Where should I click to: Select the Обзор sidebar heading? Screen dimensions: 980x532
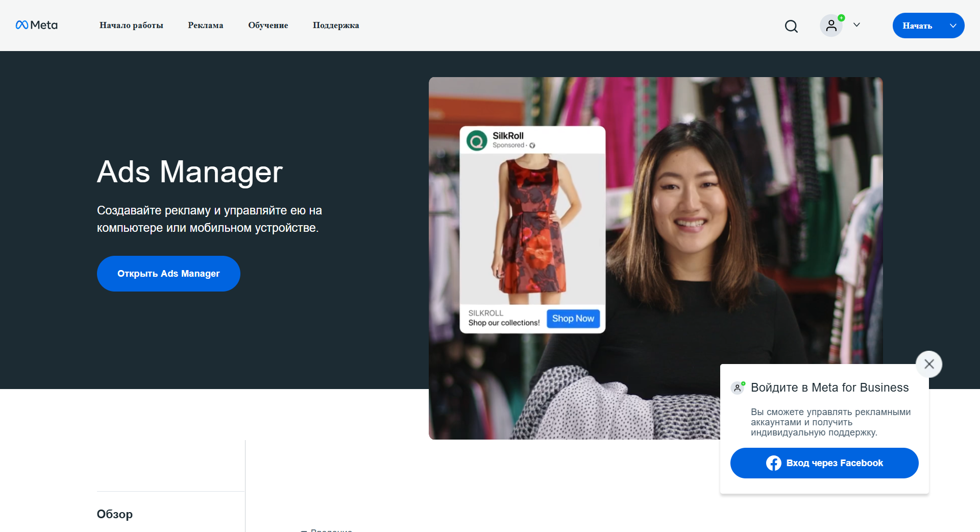(115, 514)
